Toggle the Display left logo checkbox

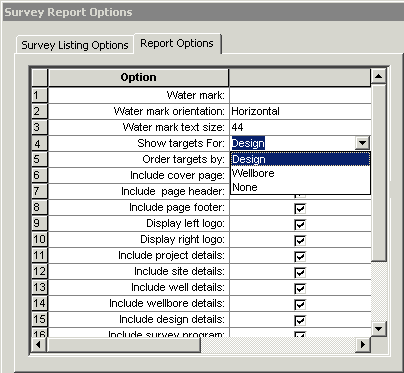tap(300, 225)
